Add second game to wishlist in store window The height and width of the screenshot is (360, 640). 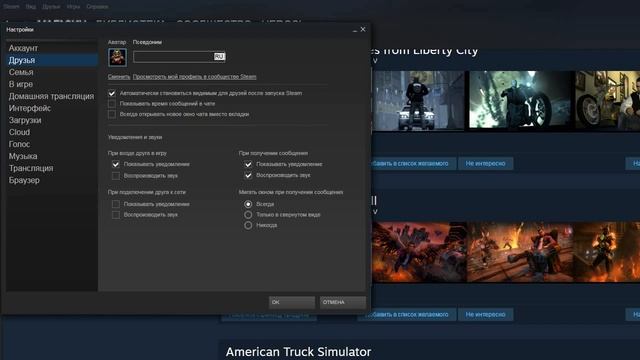(x=407, y=315)
